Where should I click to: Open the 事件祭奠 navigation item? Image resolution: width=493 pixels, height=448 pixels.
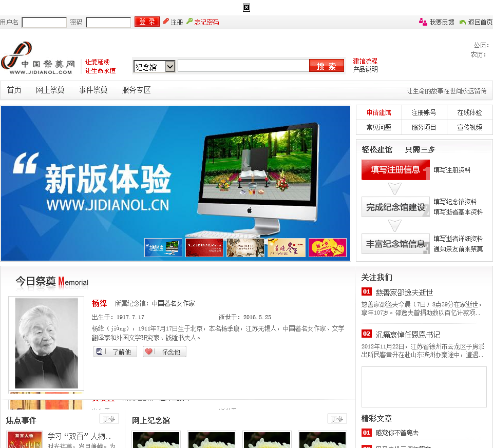point(93,90)
